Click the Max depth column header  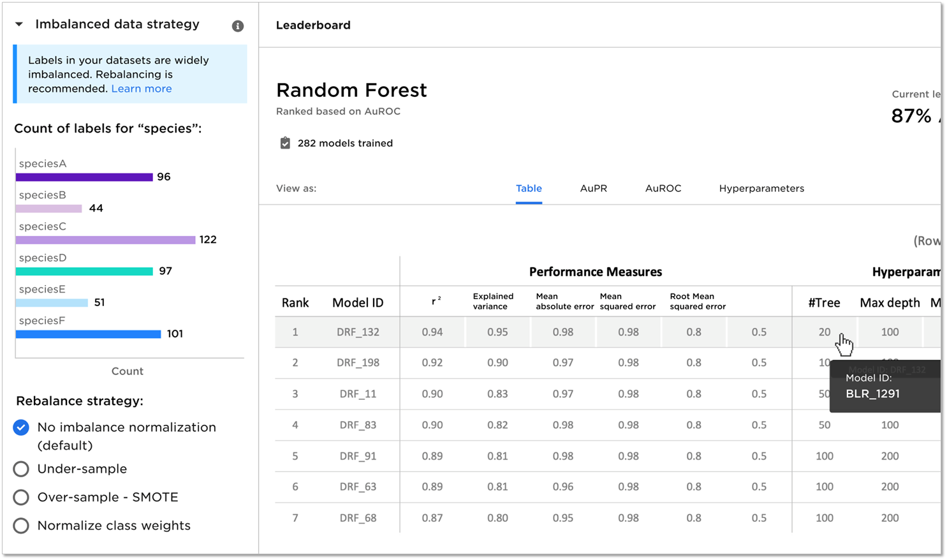click(890, 303)
